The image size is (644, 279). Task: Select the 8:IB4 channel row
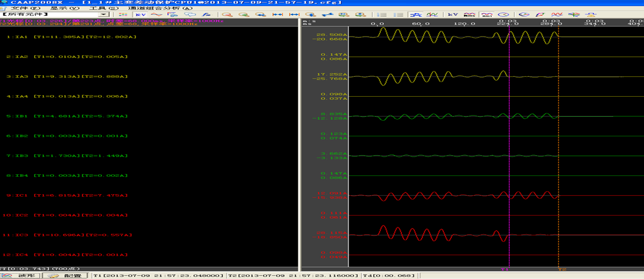(x=67, y=175)
